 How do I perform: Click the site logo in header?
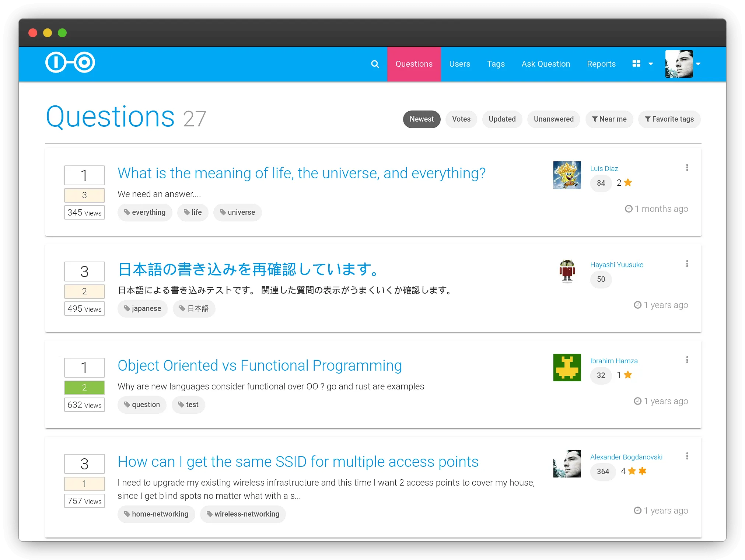[70, 62]
